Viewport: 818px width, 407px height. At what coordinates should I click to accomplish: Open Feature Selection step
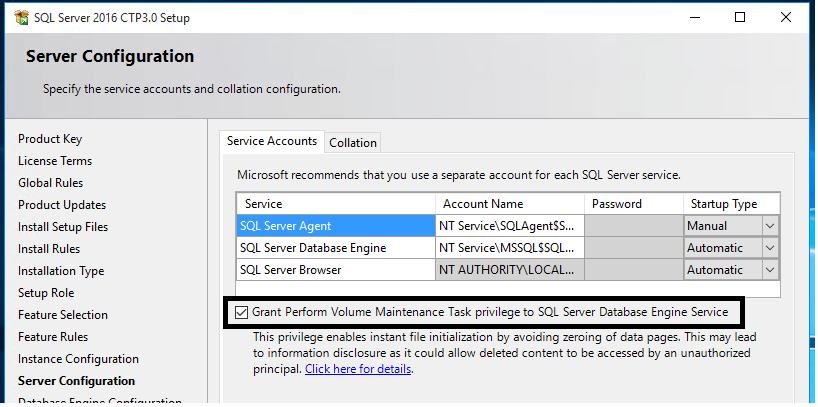[63, 315]
